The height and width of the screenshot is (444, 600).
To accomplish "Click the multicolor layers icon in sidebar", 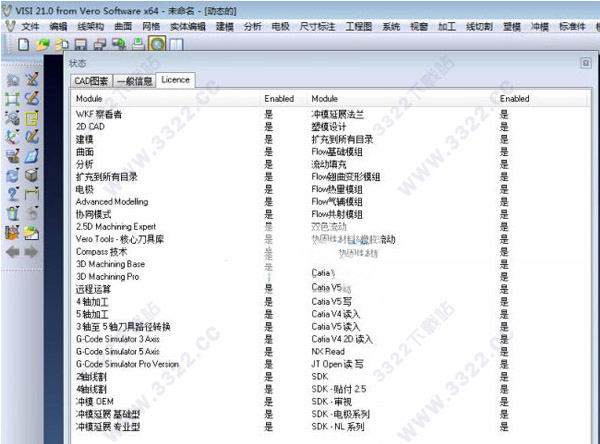I will point(13,156).
